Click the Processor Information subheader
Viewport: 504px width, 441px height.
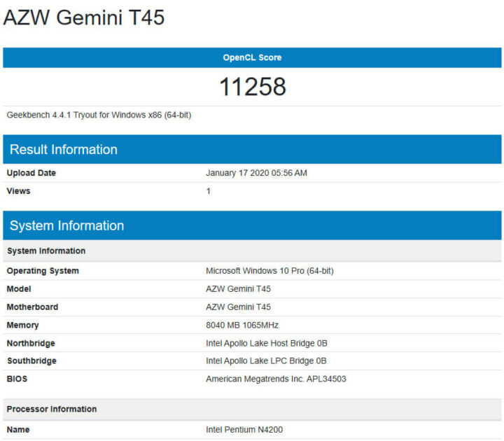click(x=52, y=409)
